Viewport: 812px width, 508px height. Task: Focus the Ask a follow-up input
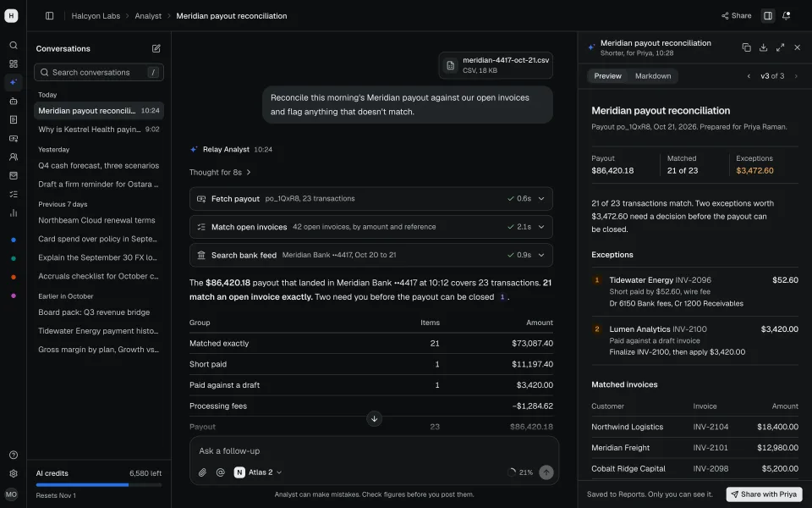(374, 451)
